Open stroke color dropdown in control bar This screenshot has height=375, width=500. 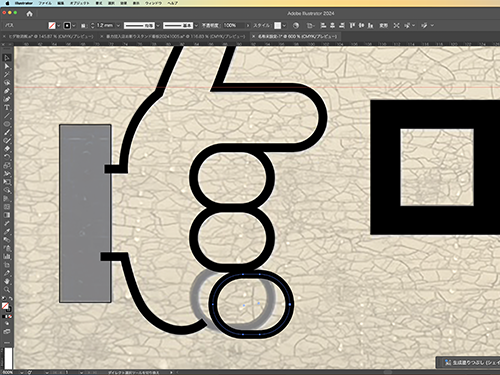pyautogui.click(x=74, y=25)
